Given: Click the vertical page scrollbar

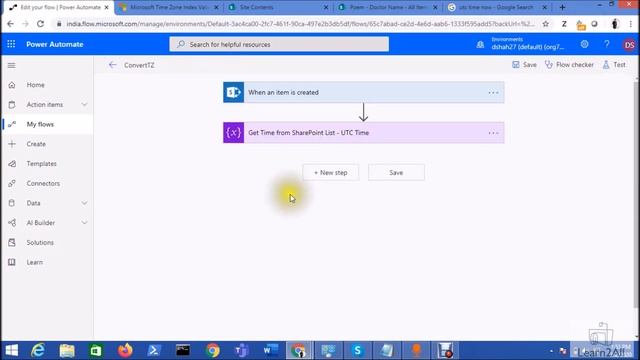Looking at the screenshot, I should [x=637, y=196].
